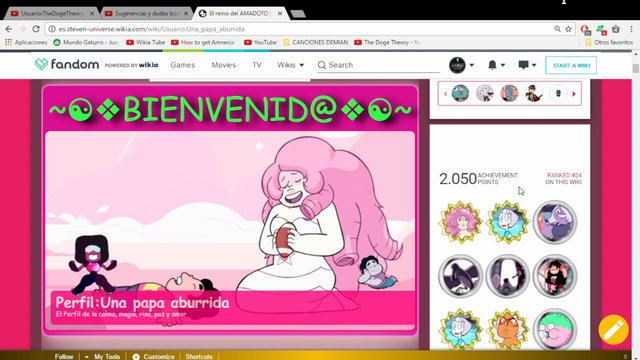Reload the page
This screenshot has width=640, height=360.
pyautogui.click(x=36, y=29)
